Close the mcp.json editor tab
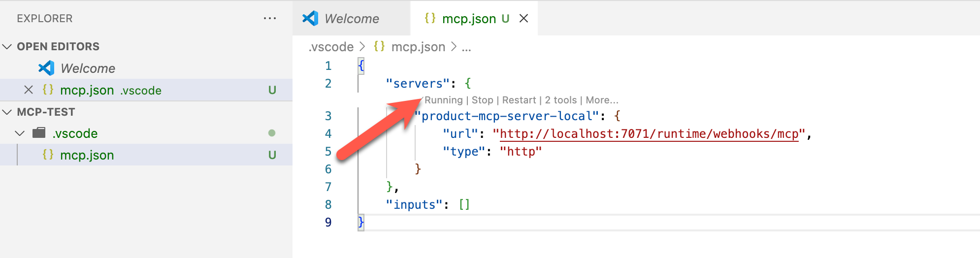The width and height of the screenshot is (980, 258). pos(523,19)
